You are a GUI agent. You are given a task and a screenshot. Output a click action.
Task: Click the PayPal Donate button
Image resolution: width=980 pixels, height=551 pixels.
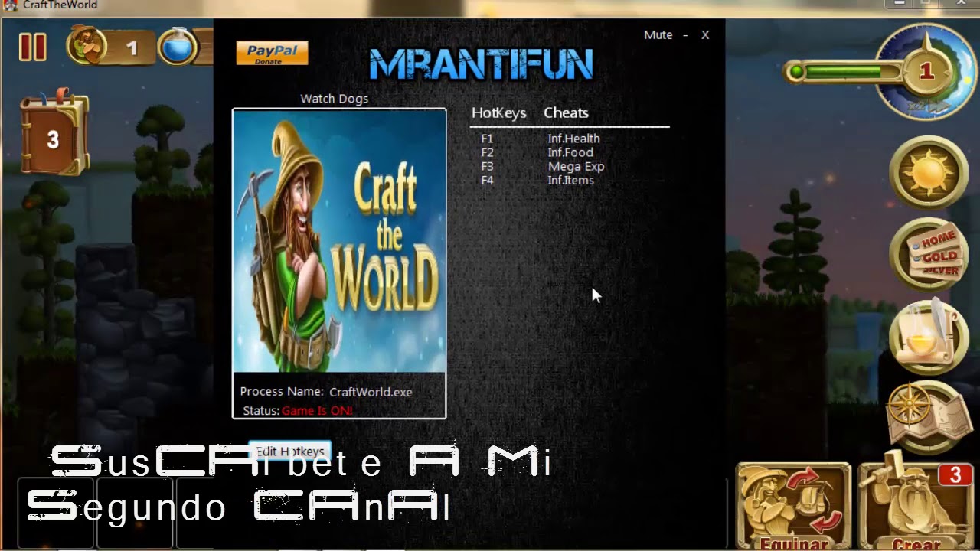click(272, 53)
